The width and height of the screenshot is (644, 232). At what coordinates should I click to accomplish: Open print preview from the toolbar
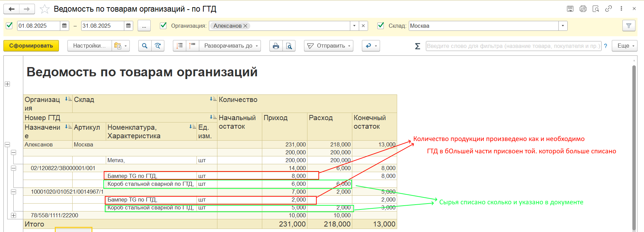pyautogui.click(x=289, y=46)
